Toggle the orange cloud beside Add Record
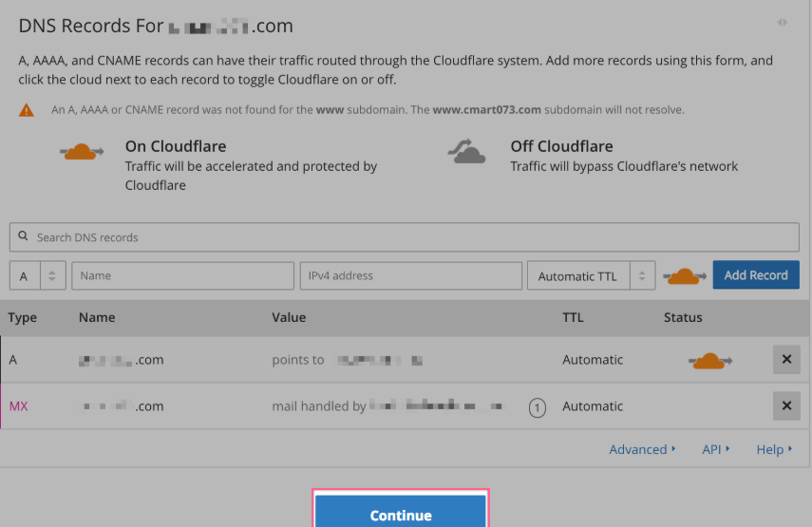Image resolution: width=812 pixels, height=527 pixels. (x=685, y=276)
